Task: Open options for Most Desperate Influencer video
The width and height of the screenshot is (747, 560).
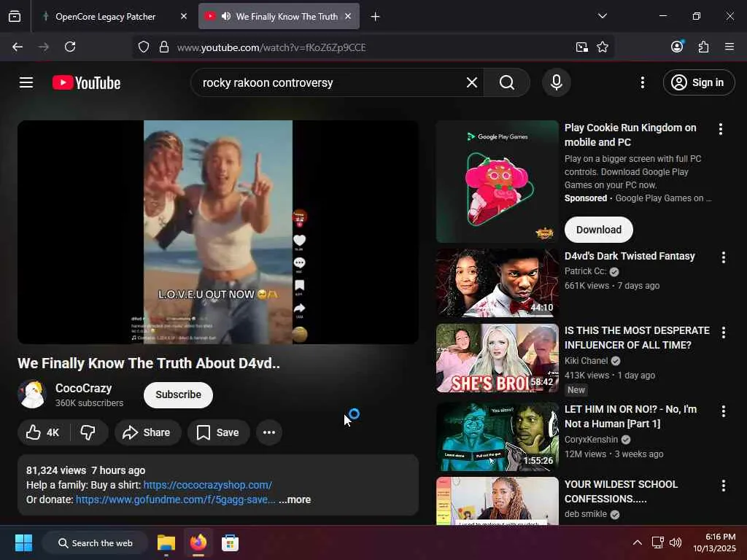Action: [x=723, y=332]
